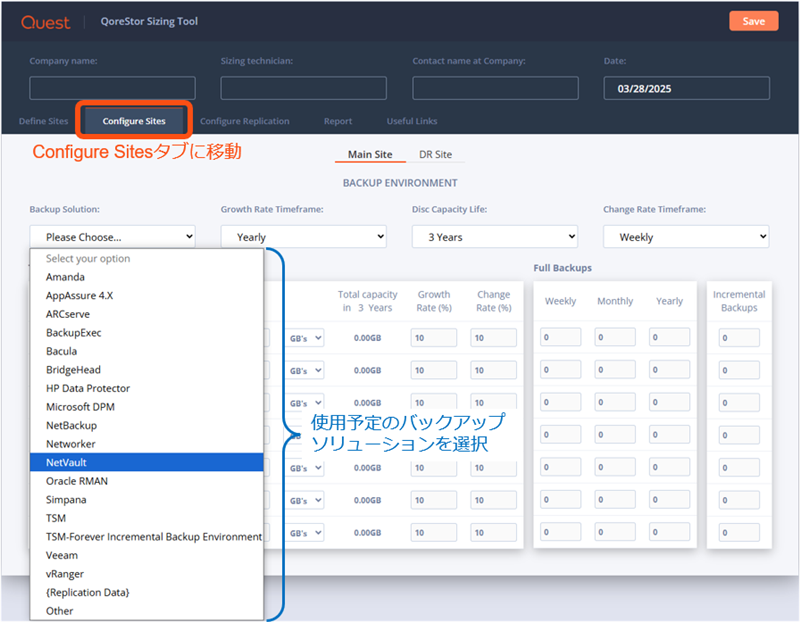This screenshot has width=800, height=622.
Task: Choose vRanger from the list
Action: click(147, 574)
